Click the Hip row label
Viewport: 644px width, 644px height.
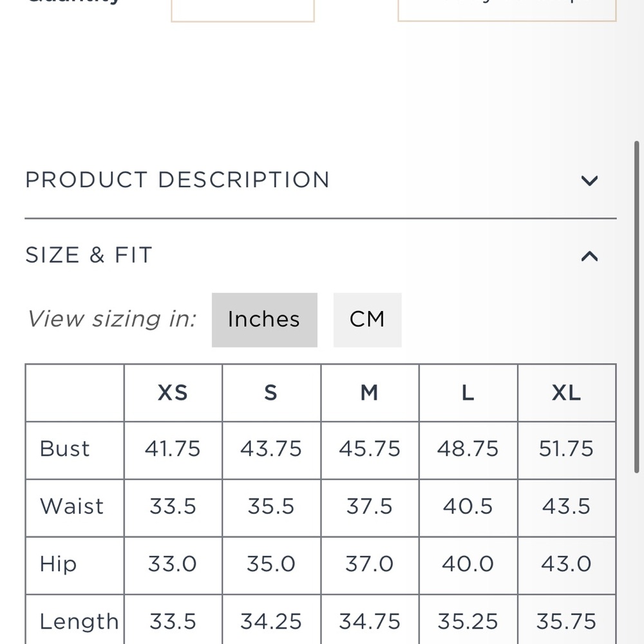pos(59,563)
